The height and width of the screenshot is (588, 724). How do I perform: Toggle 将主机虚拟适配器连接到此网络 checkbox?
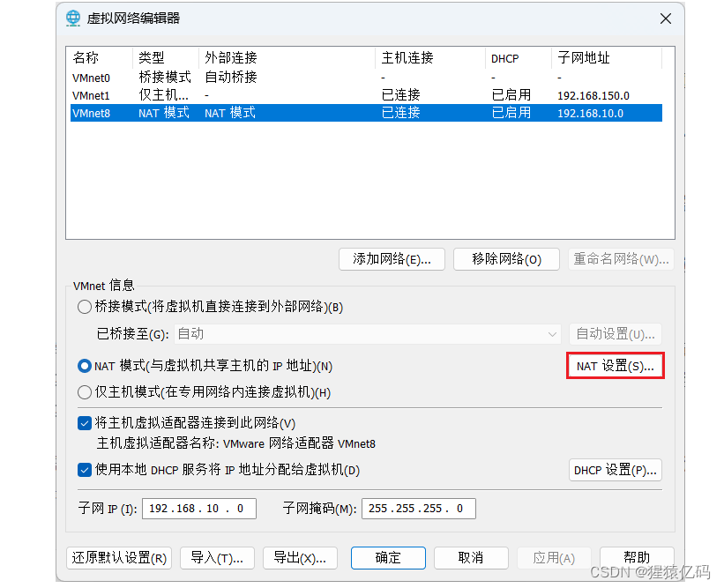tap(85, 423)
